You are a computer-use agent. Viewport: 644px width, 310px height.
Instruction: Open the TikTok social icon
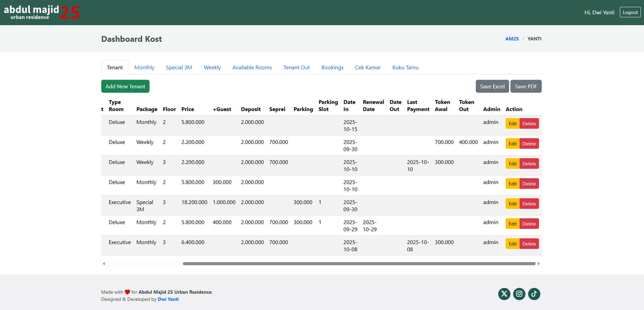(534, 294)
